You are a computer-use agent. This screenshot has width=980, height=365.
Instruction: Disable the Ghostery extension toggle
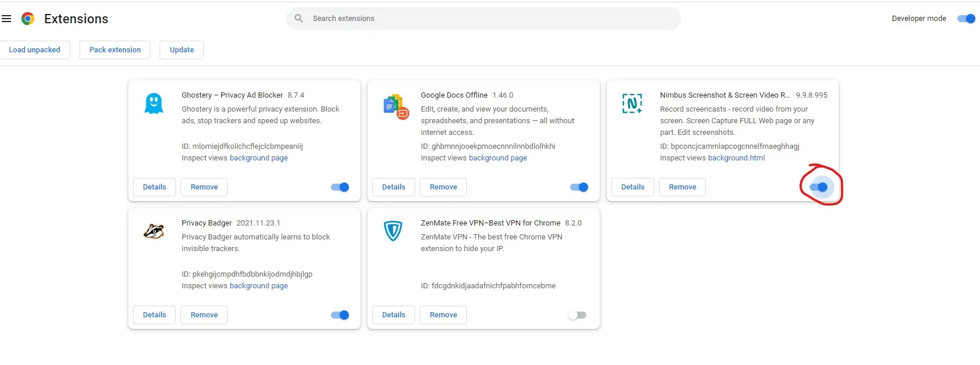pyautogui.click(x=340, y=187)
